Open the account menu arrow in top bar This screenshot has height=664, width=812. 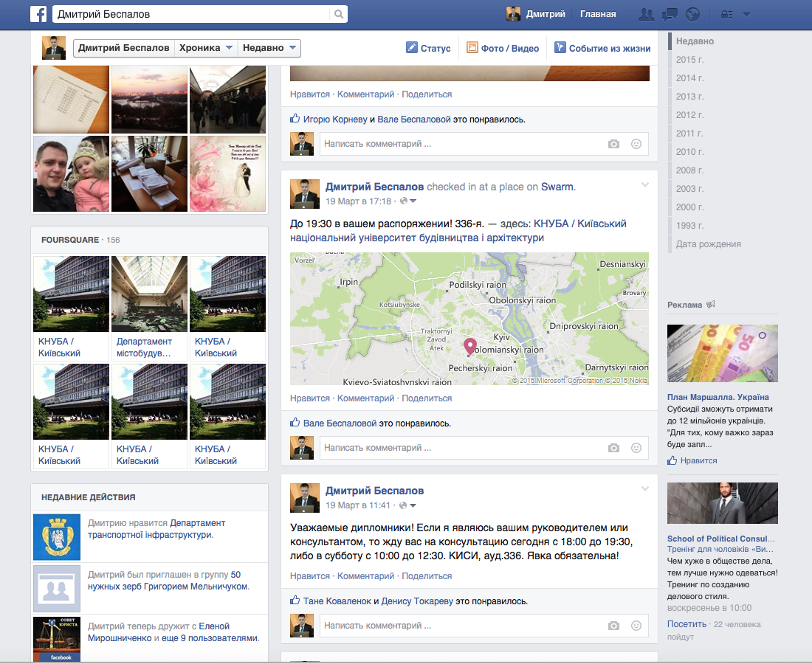tap(746, 14)
